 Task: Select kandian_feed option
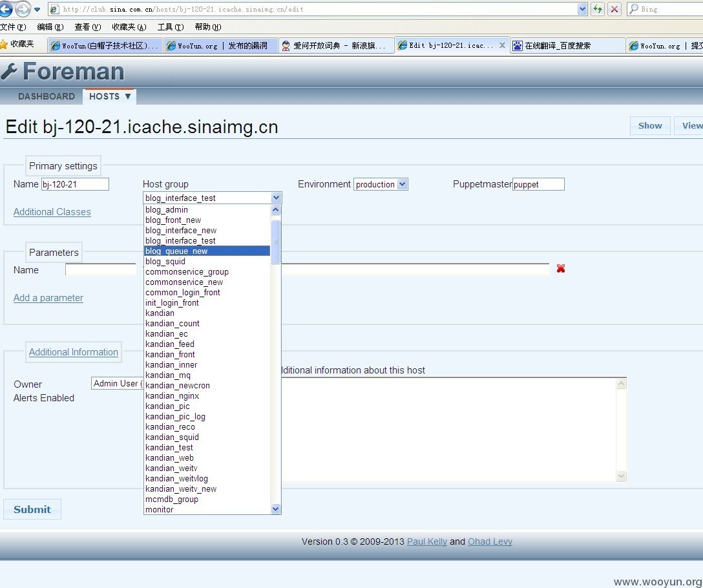click(207, 344)
